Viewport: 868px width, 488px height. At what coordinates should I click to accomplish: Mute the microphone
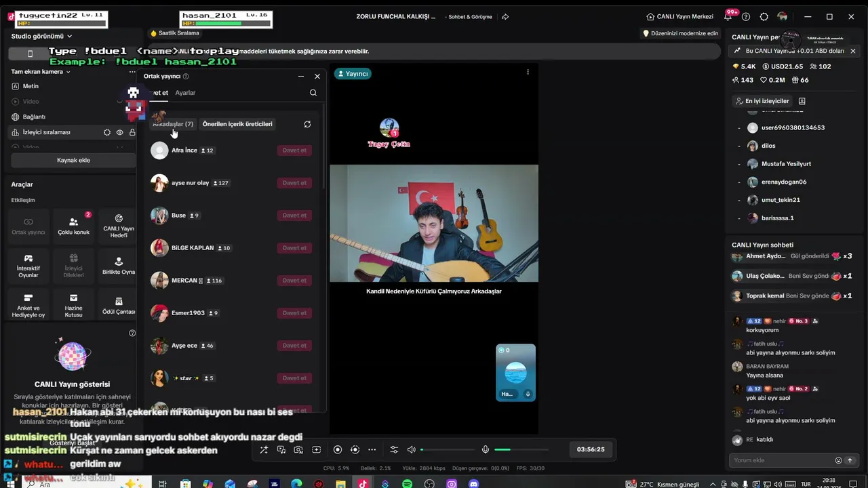point(486,449)
